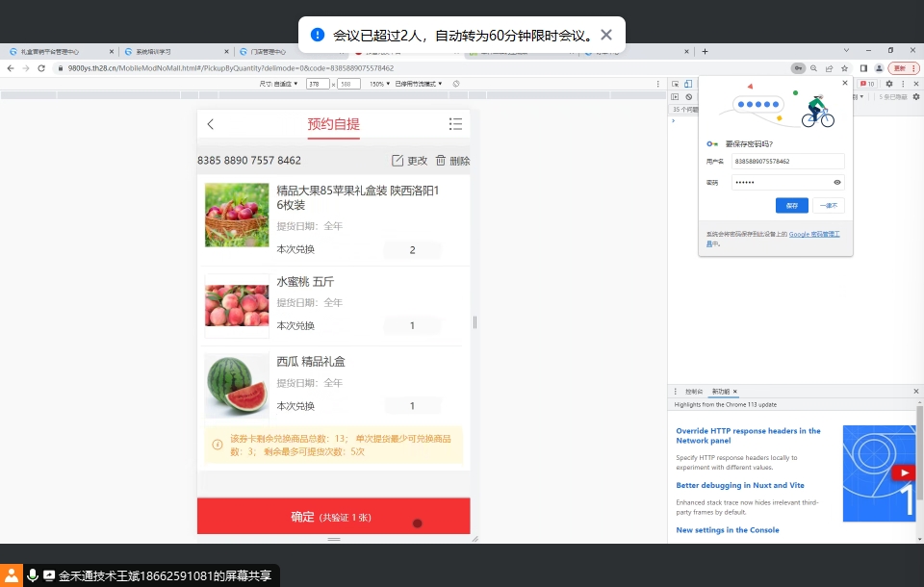This screenshot has height=587, width=924.
Task: Activate the DevTools inspect element picker
Action: (676, 85)
